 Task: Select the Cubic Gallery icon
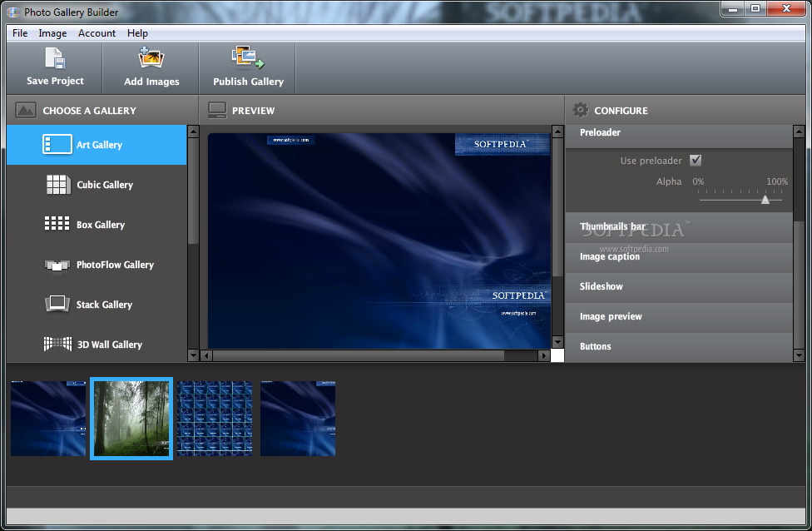(58, 185)
